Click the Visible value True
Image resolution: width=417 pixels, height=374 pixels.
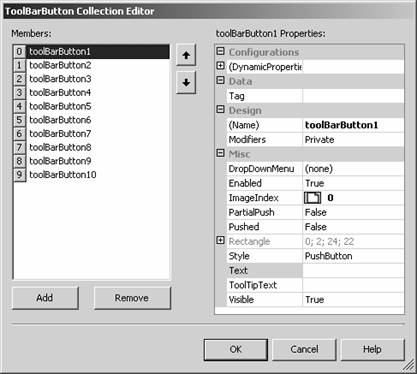[353, 300]
